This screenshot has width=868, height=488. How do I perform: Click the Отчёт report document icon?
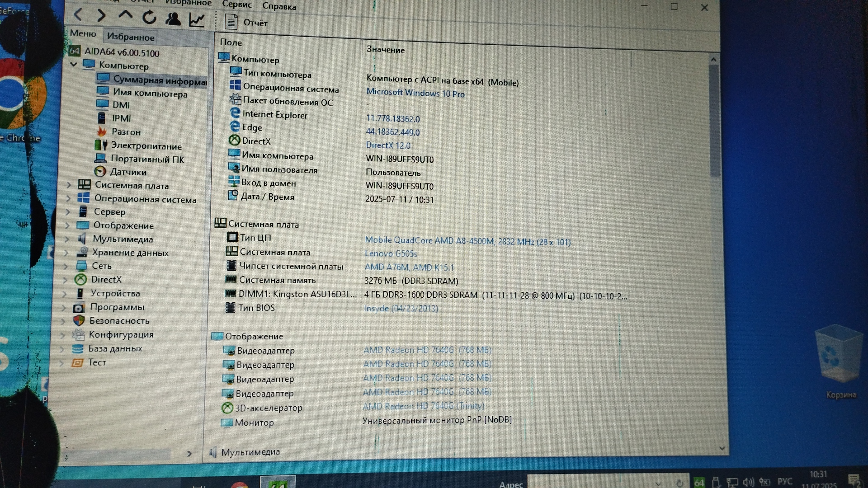(231, 22)
